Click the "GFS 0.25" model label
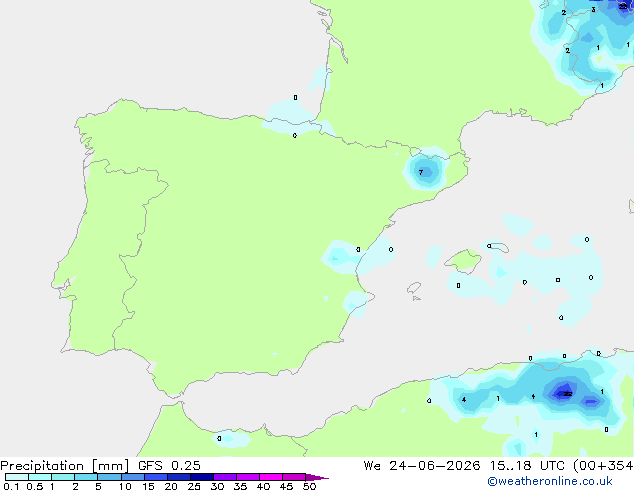This screenshot has height=490, width=634. [169, 466]
